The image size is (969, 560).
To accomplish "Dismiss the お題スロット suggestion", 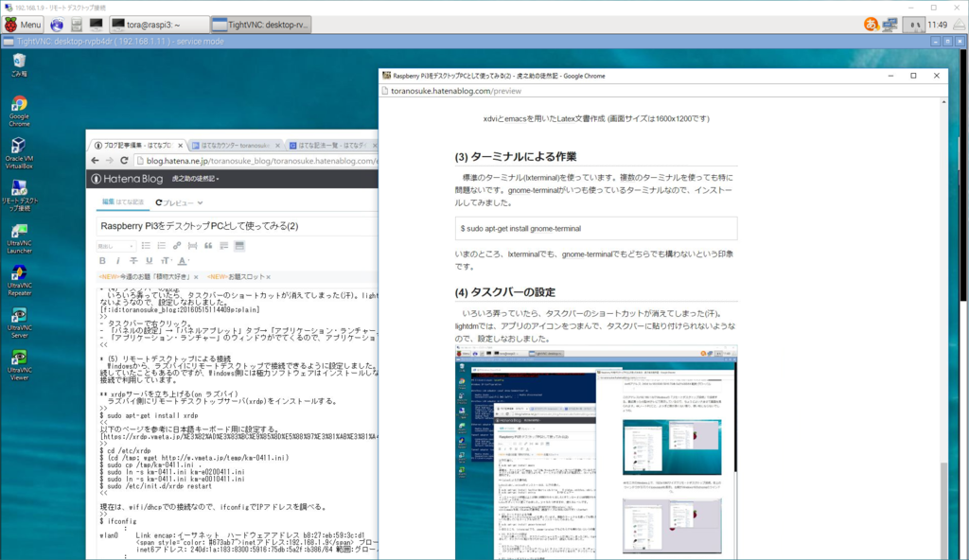I will coord(268,277).
